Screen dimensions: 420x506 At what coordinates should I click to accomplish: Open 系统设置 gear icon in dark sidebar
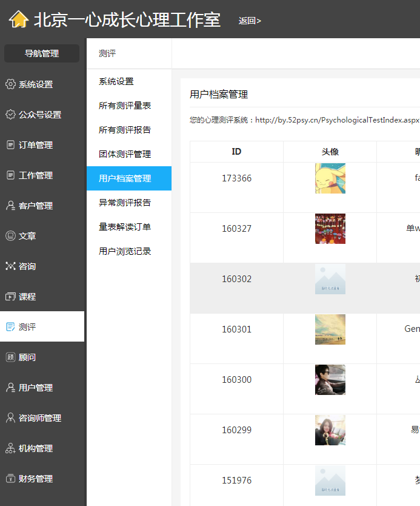[10, 84]
